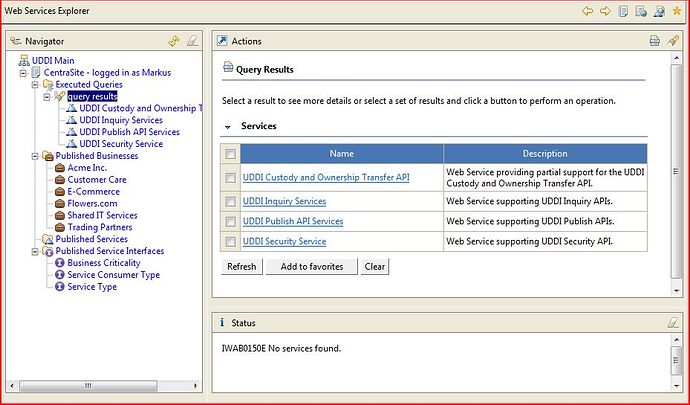Click Navigator scrollbar left arrow
This screenshot has width=690, height=405.
pyautogui.click(x=11, y=386)
